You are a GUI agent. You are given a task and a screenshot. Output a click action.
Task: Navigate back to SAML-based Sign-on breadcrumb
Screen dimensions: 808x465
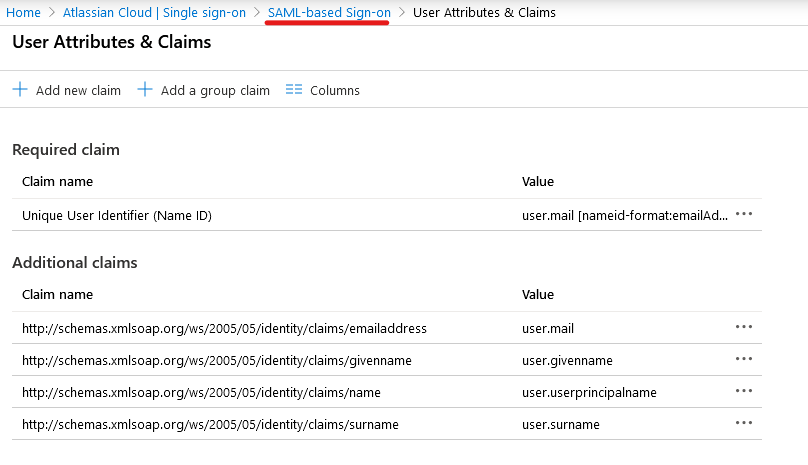[x=329, y=13]
